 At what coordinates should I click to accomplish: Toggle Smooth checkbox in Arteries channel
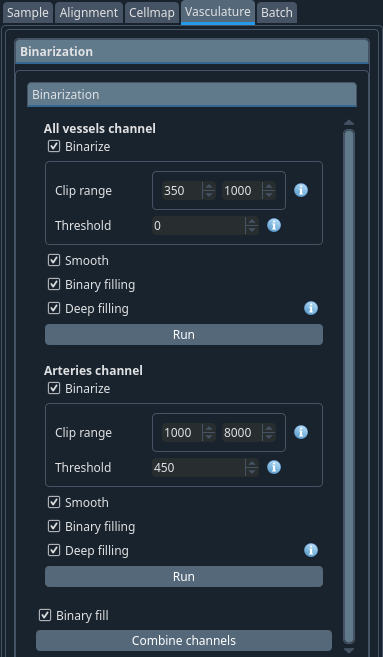coord(54,502)
